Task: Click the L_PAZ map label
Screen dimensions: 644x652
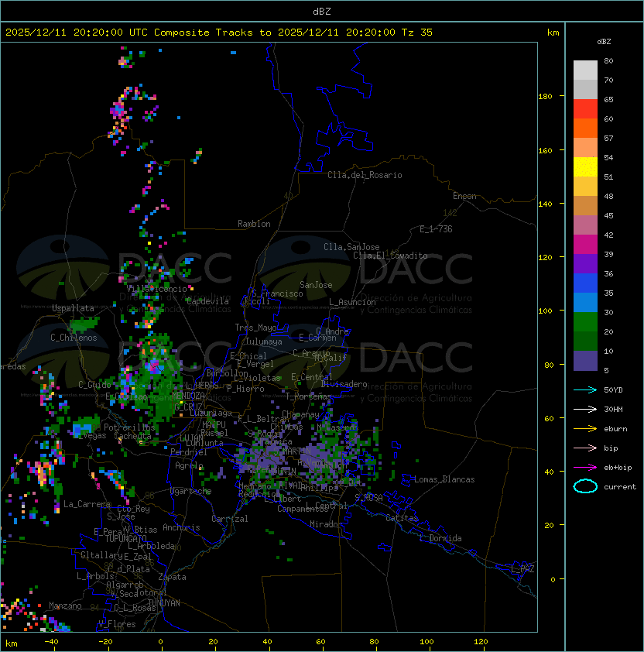Action: pyautogui.click(x=522, y=569)
